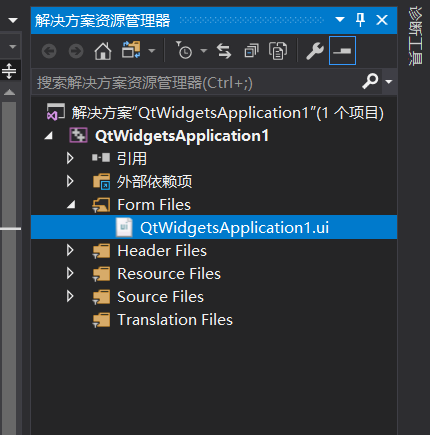Open the 诊断工具 side tab
The height and width of the screenshot is (435, 430).
pyautogui.click(x=416, y=36)
